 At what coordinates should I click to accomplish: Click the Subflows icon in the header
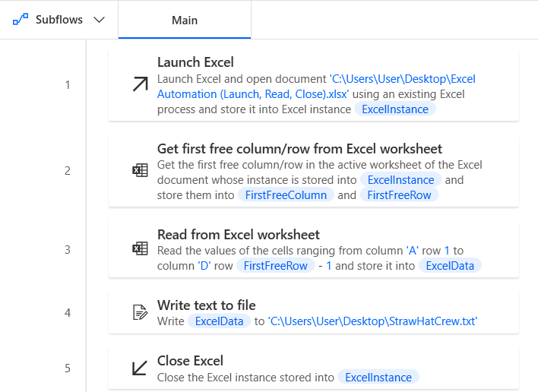pos(20,20)
